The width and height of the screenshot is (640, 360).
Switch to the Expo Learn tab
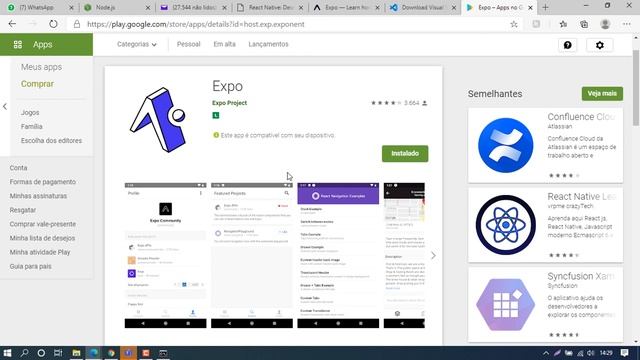click(x=347, y=7)
